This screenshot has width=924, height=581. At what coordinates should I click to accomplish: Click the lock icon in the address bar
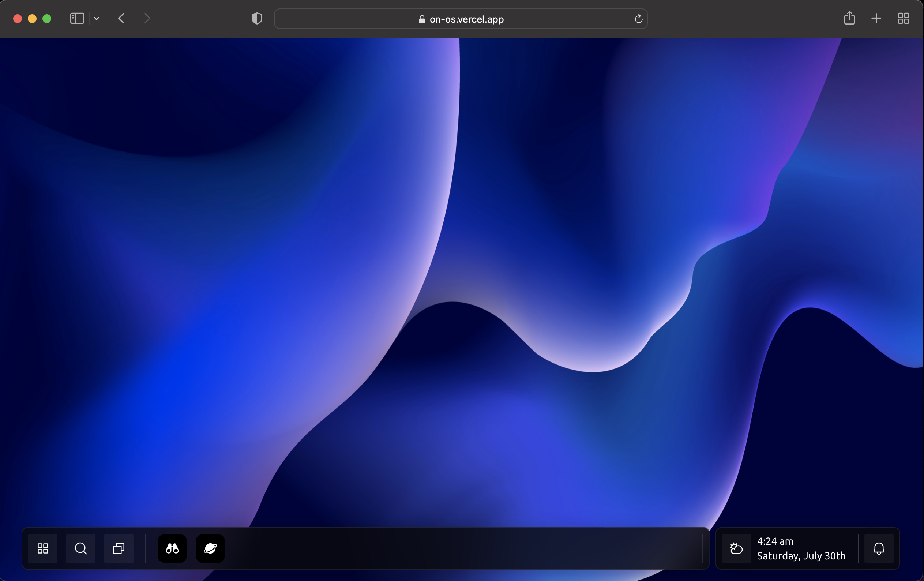tap(422, 19)
